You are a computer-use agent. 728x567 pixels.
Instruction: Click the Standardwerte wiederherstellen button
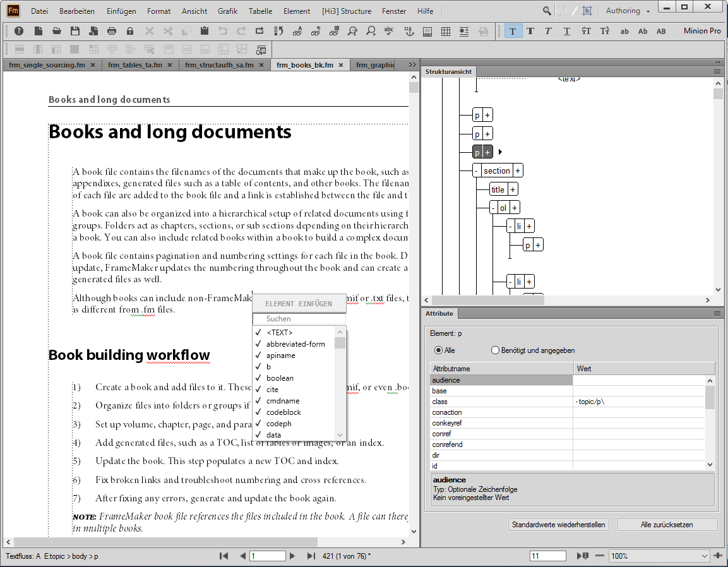[x=559, y=524]
